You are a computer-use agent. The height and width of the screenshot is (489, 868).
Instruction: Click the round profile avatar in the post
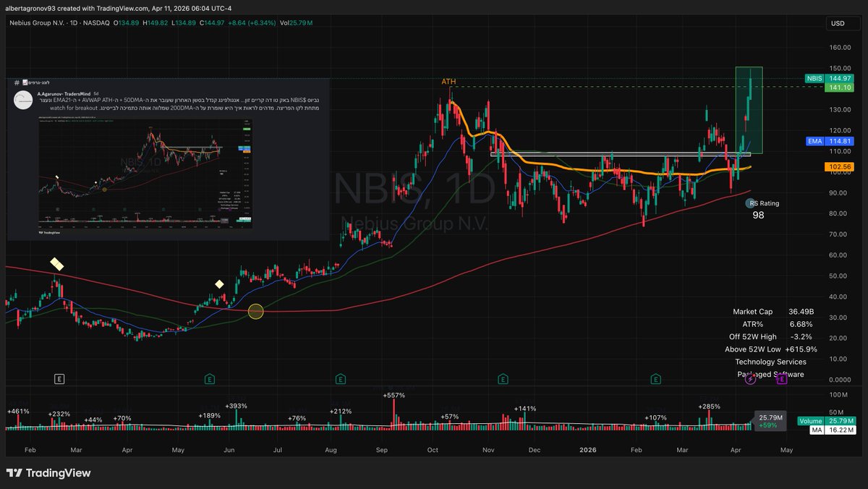coord(22,101)
